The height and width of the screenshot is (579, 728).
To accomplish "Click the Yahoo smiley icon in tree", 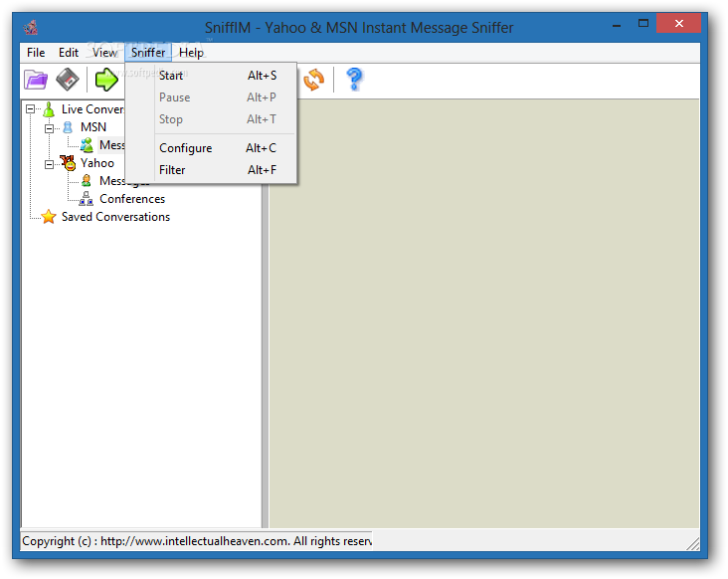I will point(69,163).
